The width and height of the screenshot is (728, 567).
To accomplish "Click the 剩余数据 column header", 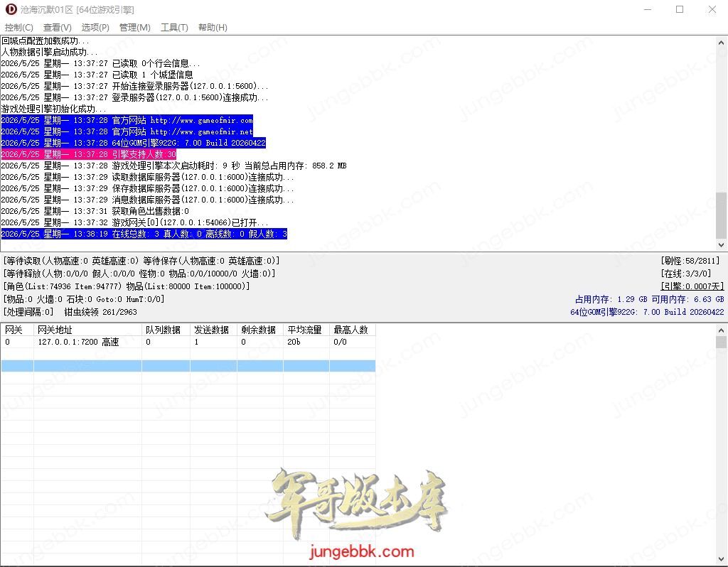I will [260, 330].
